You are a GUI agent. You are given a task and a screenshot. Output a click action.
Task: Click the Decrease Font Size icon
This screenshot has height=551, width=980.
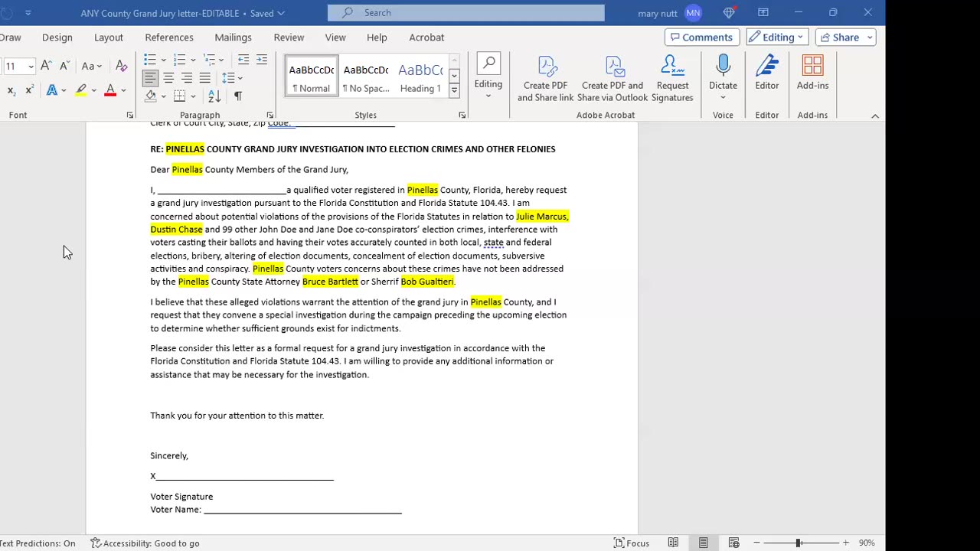coord(64,66)
